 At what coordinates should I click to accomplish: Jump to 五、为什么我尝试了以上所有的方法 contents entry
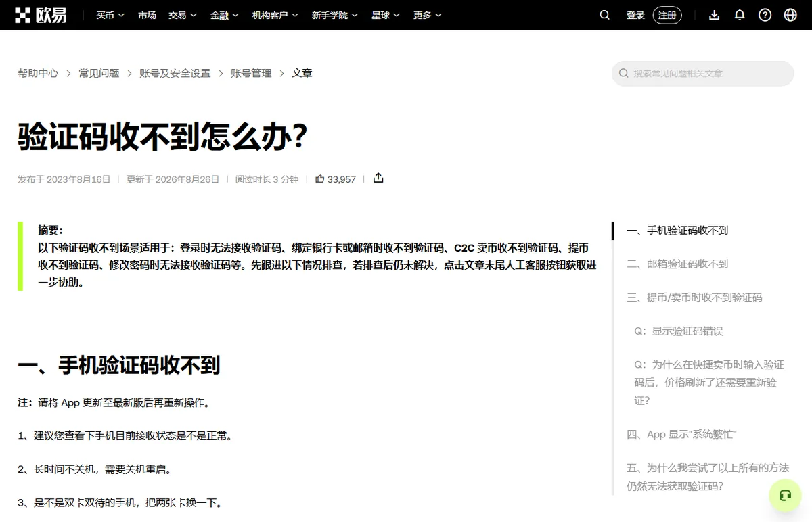(x=708, y=477)
